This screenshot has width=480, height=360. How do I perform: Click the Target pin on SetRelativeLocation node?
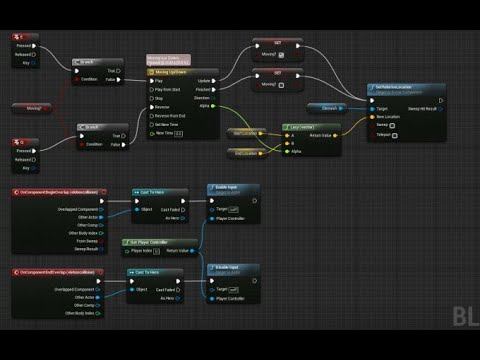click(372, 109)
